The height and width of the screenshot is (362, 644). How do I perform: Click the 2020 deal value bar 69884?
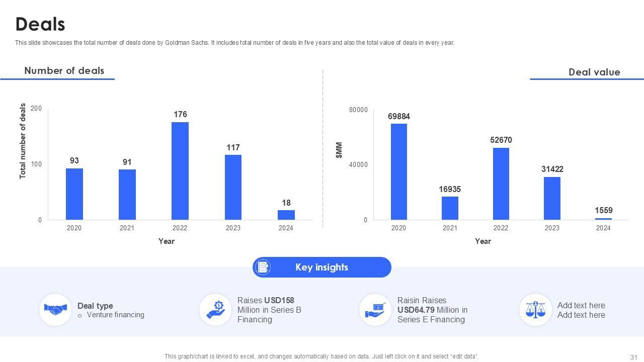(398, 171)
